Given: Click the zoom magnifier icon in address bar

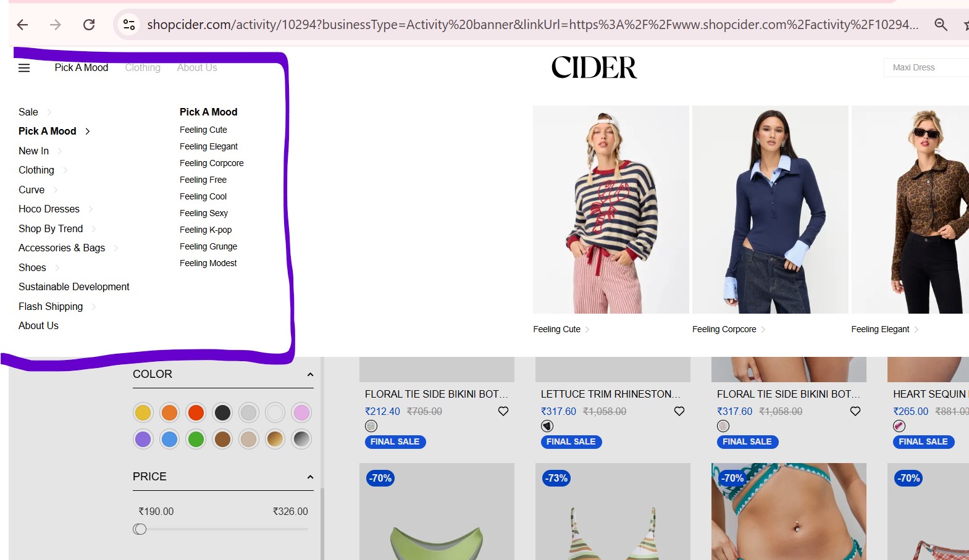Looking at the screenshot, I should (x=941, y=25).
